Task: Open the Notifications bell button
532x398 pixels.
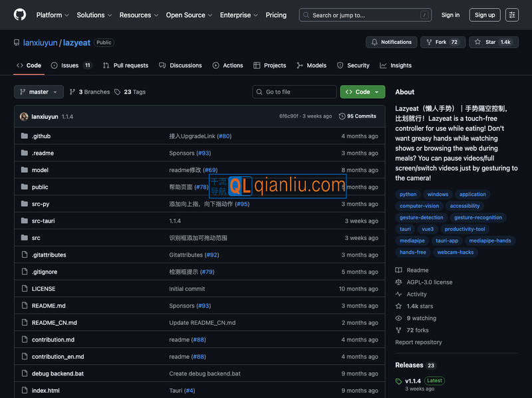Action: click(x=391, y=42)
